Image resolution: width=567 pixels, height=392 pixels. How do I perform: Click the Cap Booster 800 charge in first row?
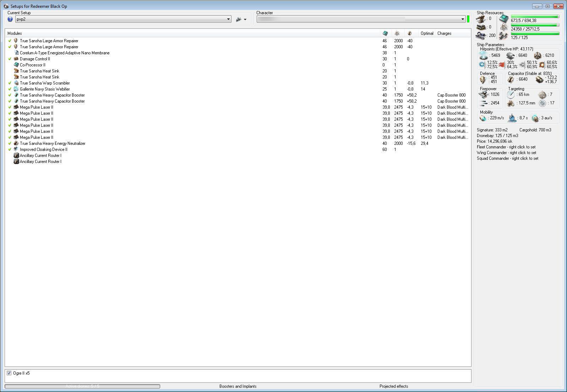click(452, 95)
